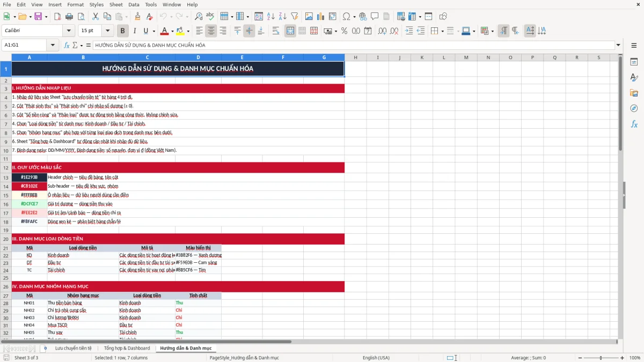Toggle Center Horizontally alignment
Image resolution: width=644 pixels, height=362 pixels.
pos(211,31)
